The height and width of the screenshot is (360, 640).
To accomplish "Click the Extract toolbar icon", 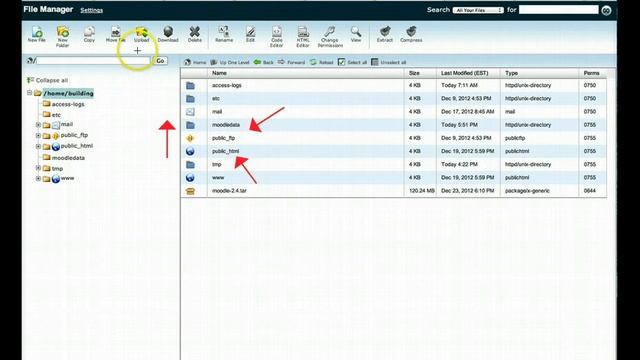I will pos(384,34).
